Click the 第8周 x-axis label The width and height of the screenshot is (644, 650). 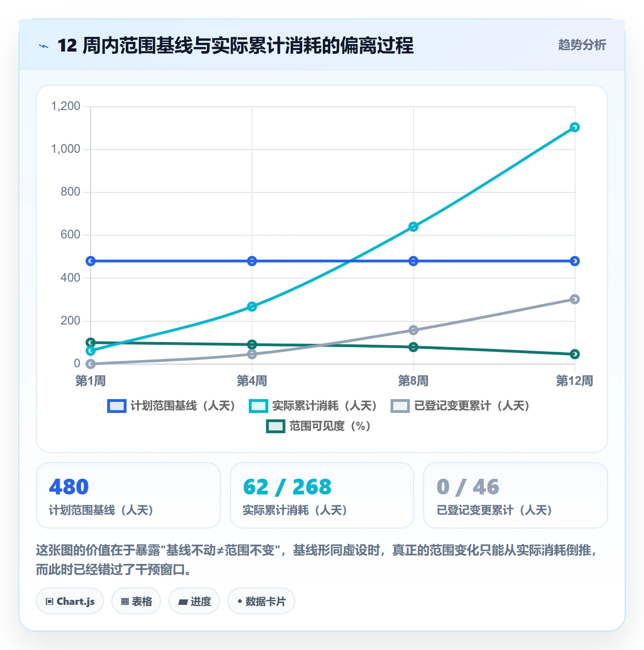click(x=413, y=381)
